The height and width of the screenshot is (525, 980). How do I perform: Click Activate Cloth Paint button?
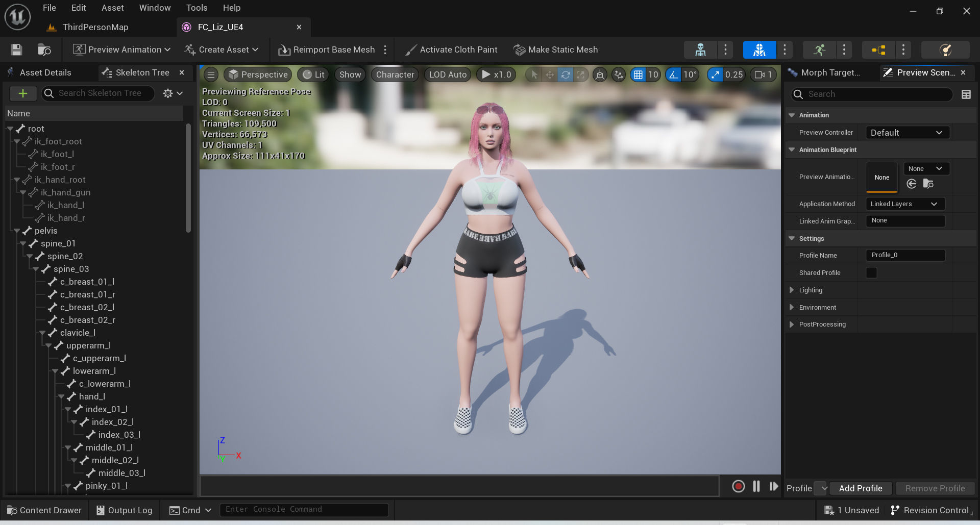(451, 49)
